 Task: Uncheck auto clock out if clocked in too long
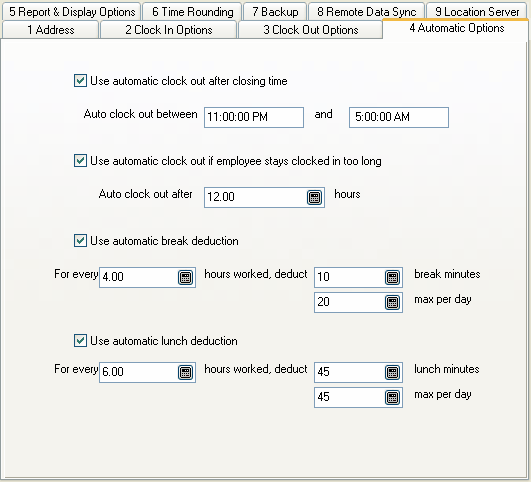click(x=80, y=161)
